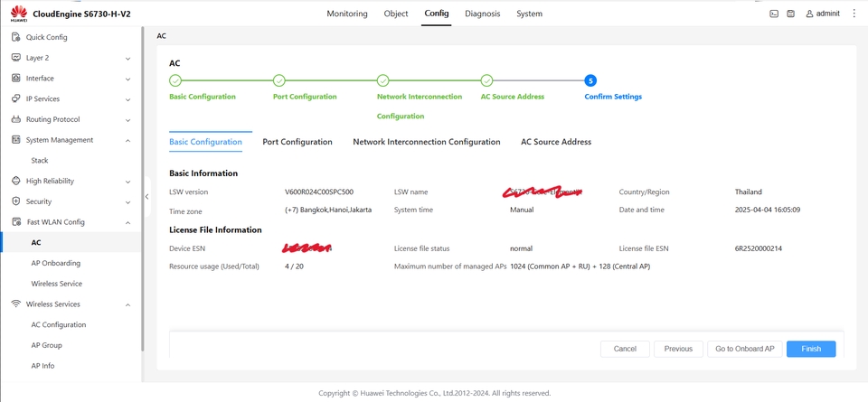Expand the Interface menu chevron
Screen dimensions: 868x402
[127, 79]
